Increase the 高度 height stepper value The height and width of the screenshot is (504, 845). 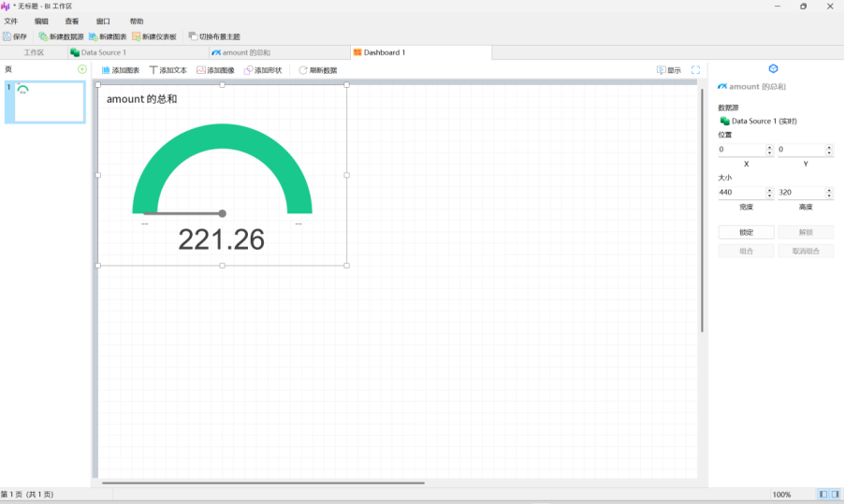829,190
